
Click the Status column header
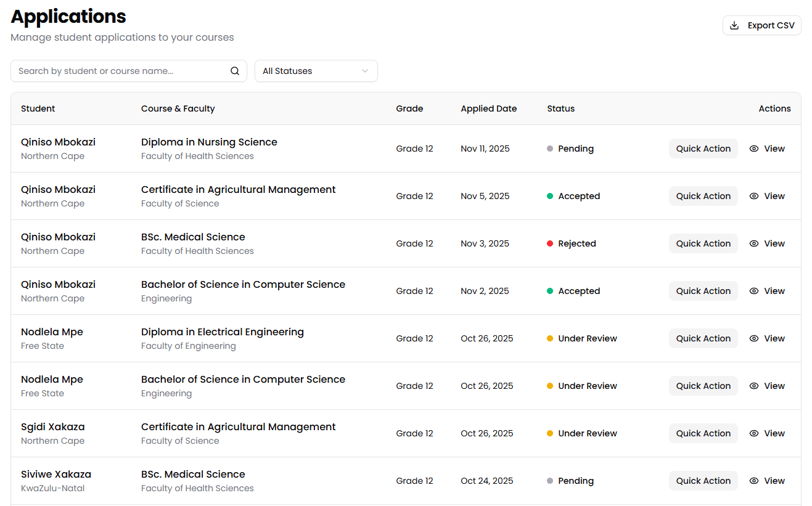[560, 108]
